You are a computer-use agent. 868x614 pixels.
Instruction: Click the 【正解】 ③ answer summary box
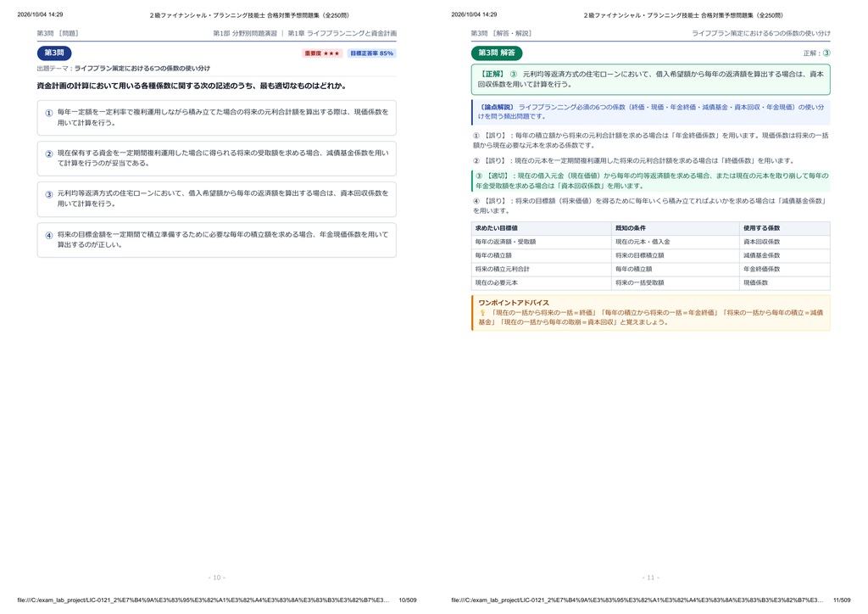[x=650, y=79]
